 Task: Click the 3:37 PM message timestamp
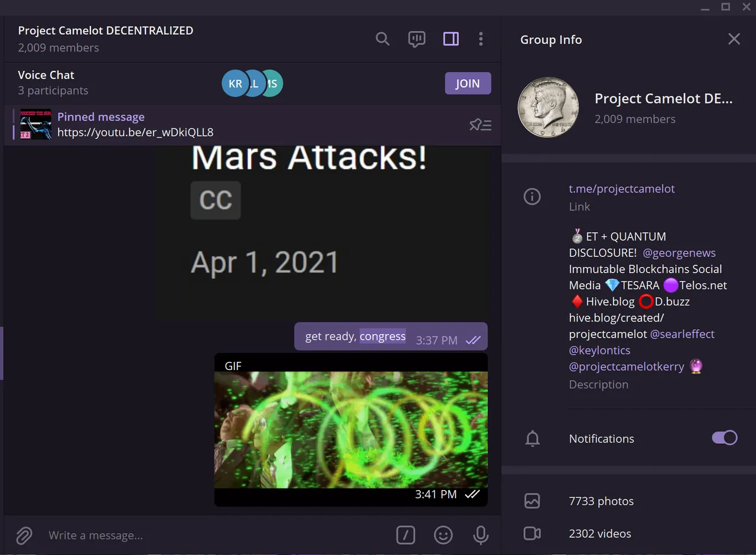point(436,340)
